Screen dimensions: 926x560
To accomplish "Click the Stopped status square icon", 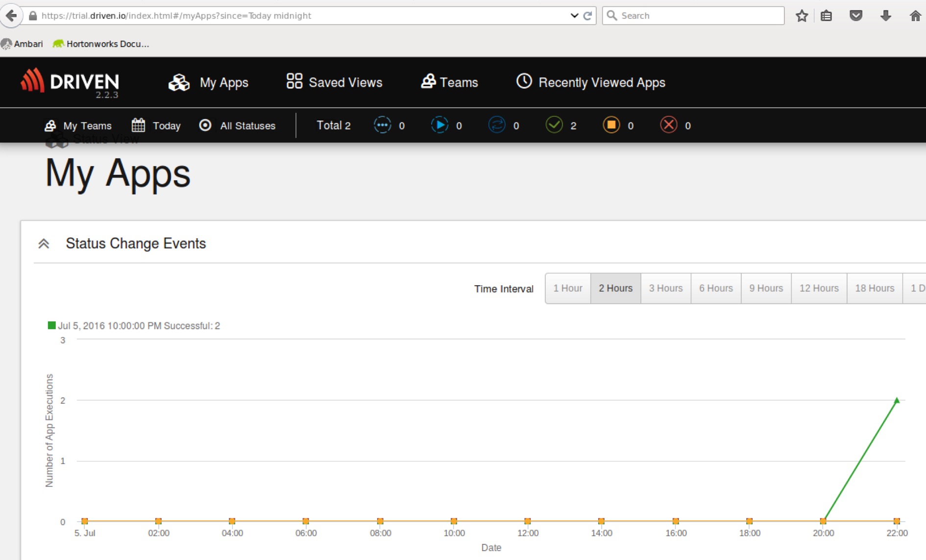I will click(610, 125).
